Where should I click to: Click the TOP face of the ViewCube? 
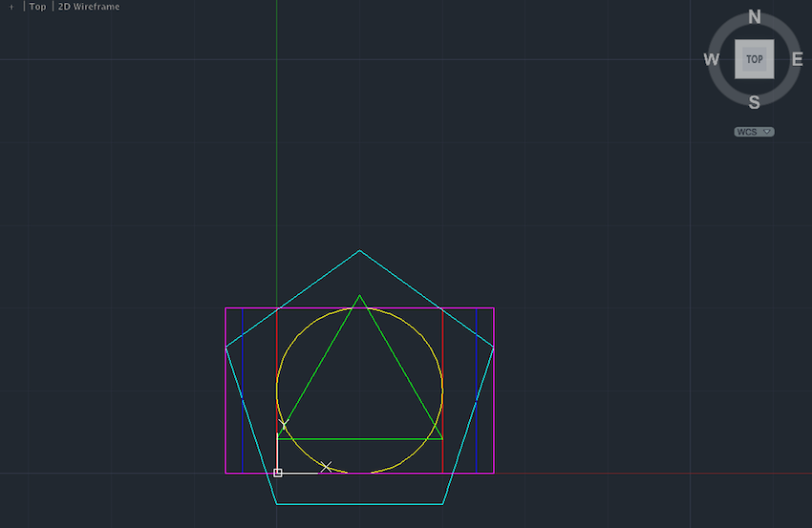pos(755,59)
